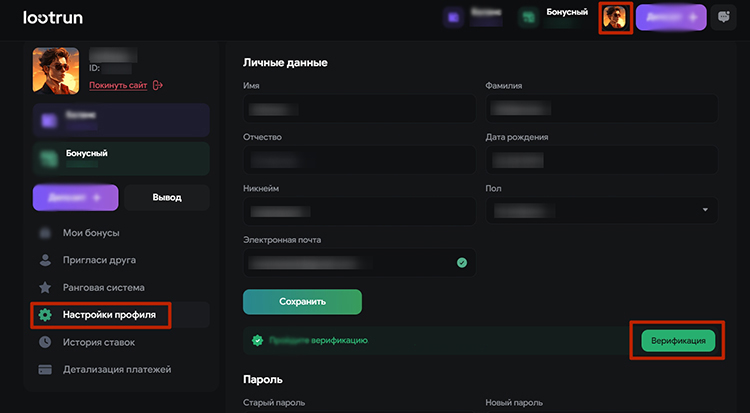Focus the Дата рождения field
The height and width of the screenshot is (413, 750).
coord(602,160)
